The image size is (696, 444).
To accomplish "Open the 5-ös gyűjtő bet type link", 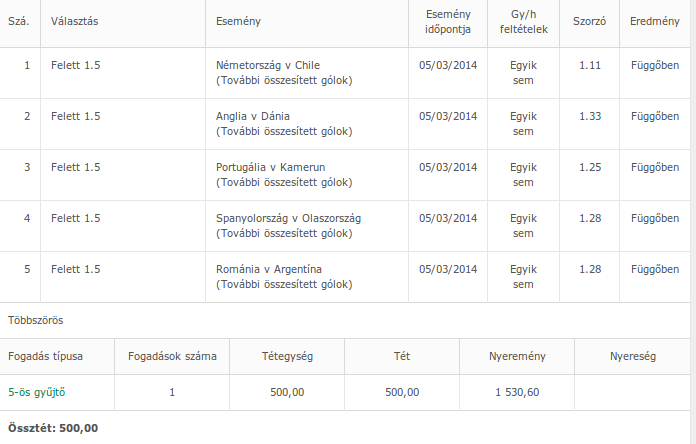I will tap(43, 392).
